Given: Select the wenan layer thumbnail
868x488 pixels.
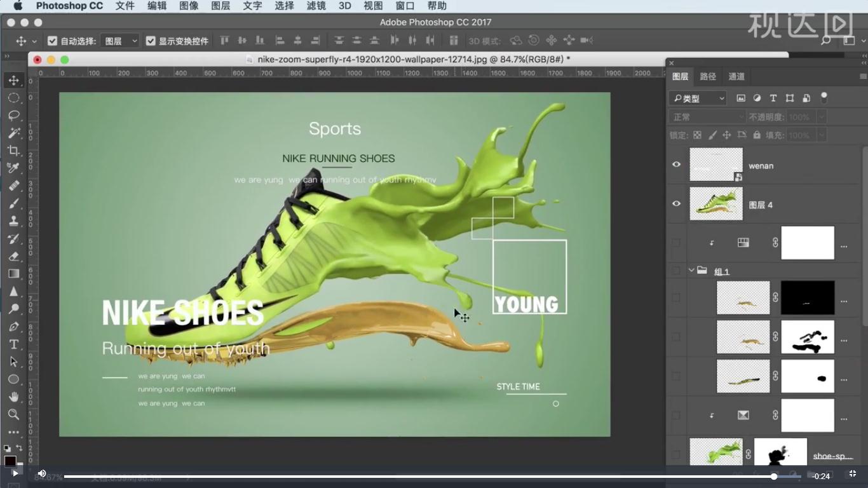Looking at the screenshot, I should [x=716, y=165].
